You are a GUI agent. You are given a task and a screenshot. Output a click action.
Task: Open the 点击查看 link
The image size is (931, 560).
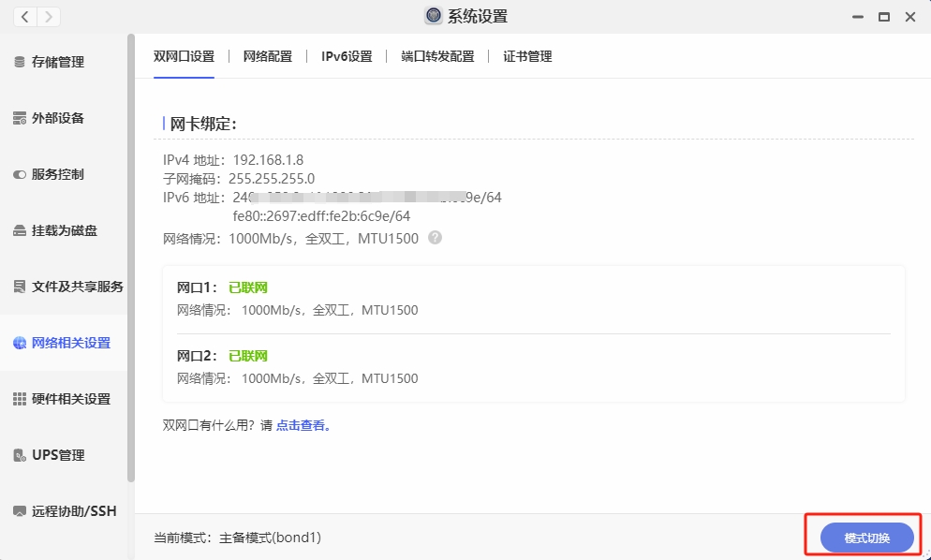pos(303,425)
